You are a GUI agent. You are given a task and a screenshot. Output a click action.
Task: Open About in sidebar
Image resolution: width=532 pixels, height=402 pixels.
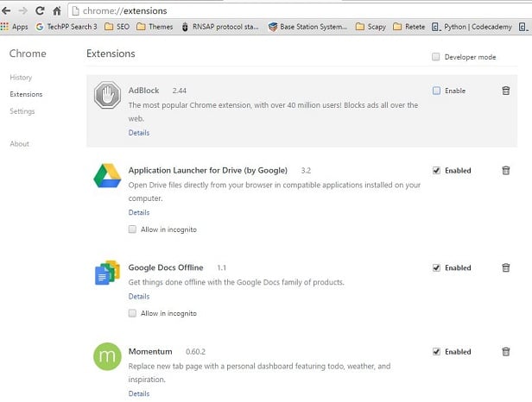click(19, 144)
